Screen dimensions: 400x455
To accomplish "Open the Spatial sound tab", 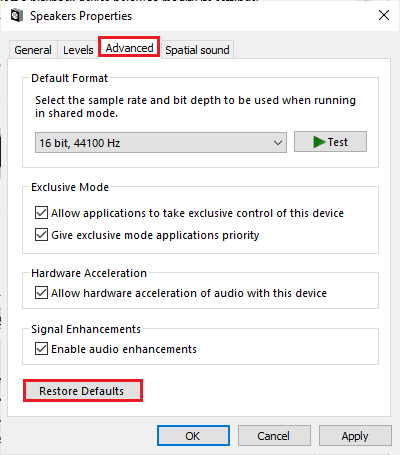I will coord(197,50).
